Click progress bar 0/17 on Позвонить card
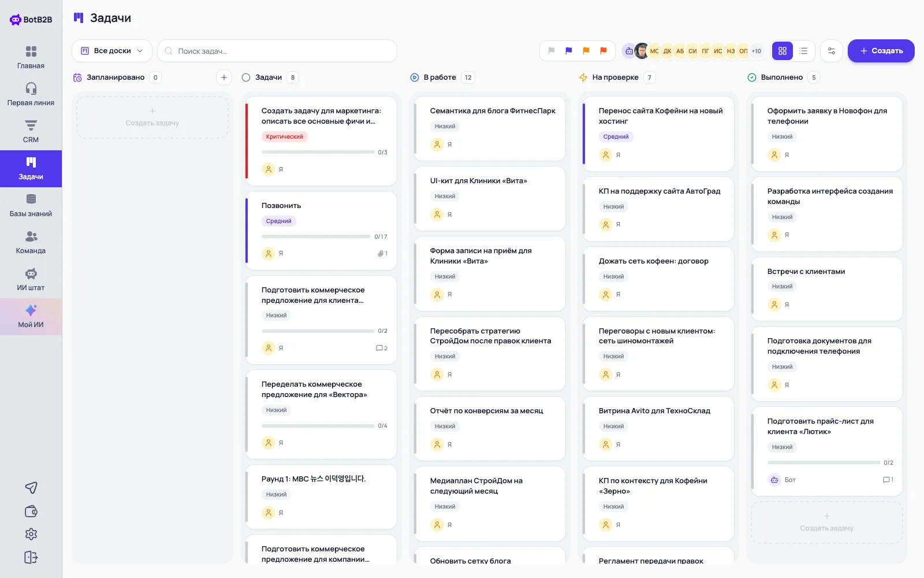The image size is (924, 578). point(316,236)
